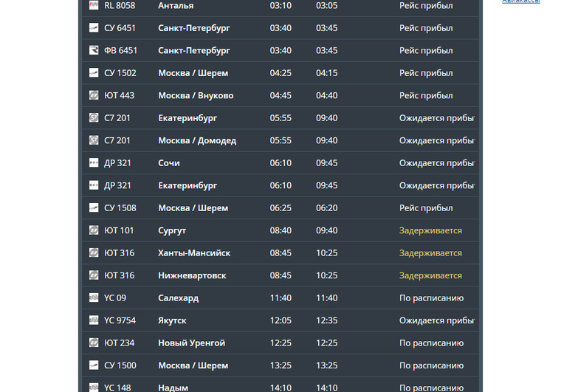Click the UTair logo for ЮТ 443
This screenshot has height=392, width=561.
click(x=94, y=95)
